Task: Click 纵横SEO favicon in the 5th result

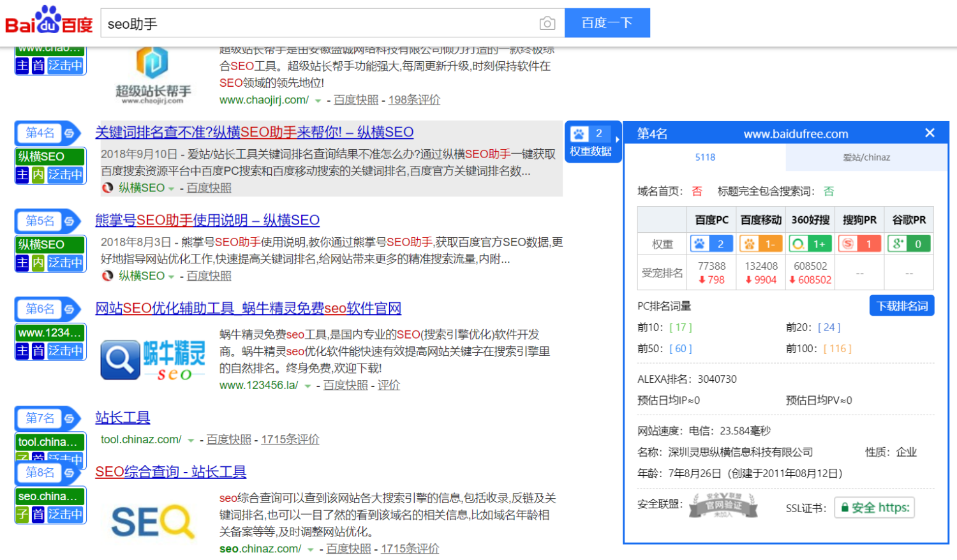Action: tap(108, 276)
